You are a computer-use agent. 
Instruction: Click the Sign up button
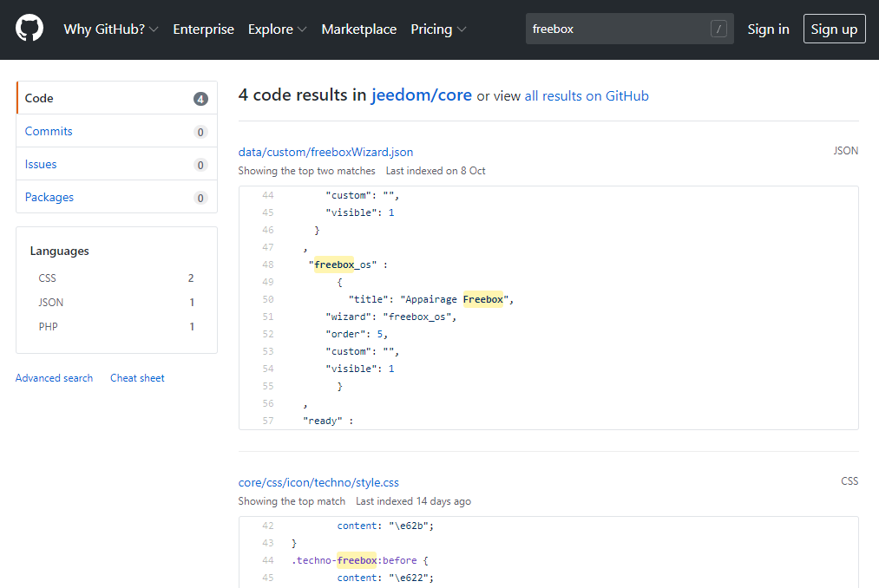[834, 29]
